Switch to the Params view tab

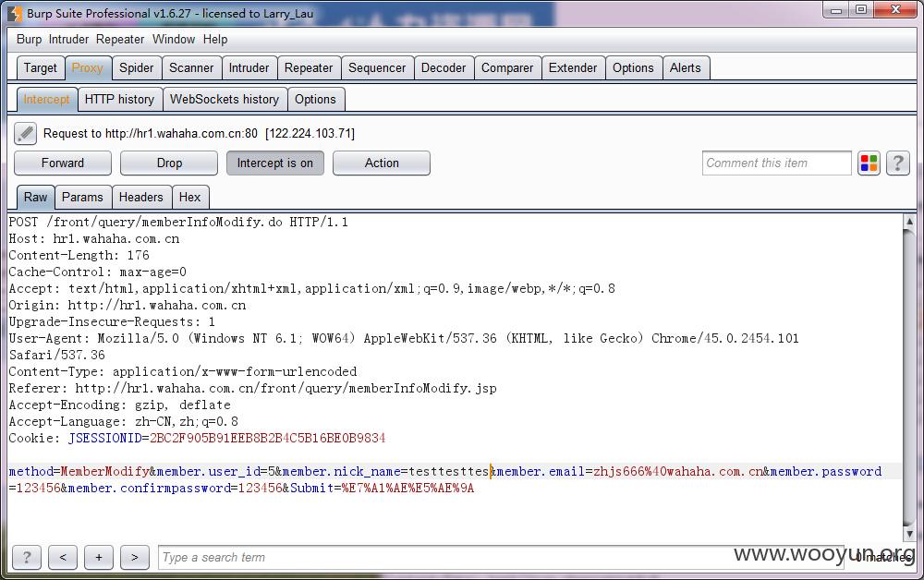82,198
